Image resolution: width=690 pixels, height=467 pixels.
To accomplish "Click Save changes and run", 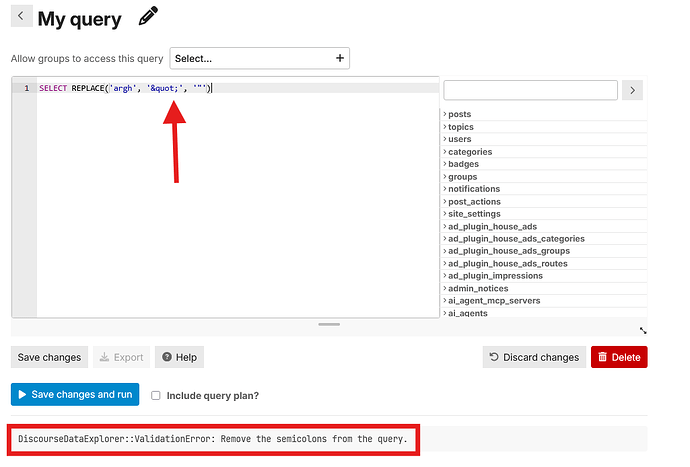I will [75, 394].
